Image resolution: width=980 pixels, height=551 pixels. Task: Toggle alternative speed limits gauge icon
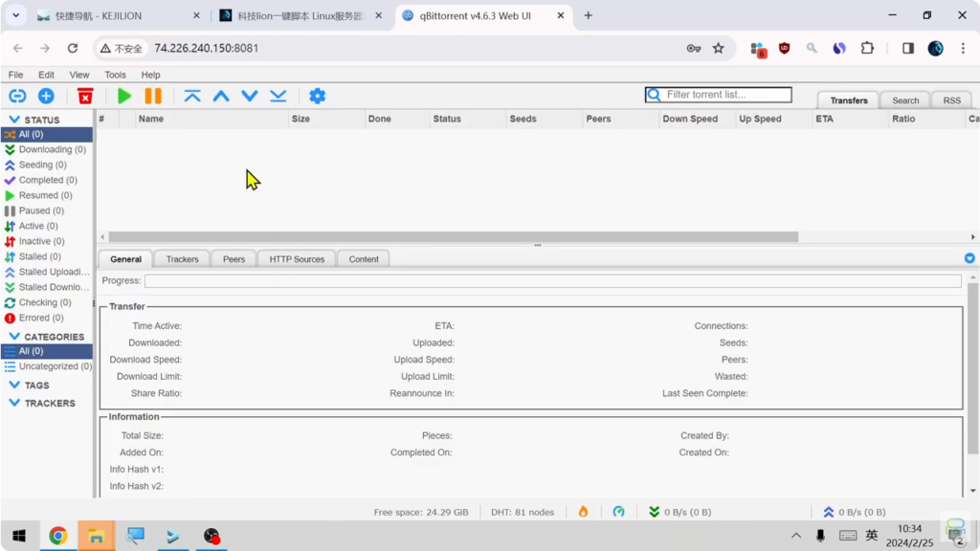[618, 512]
